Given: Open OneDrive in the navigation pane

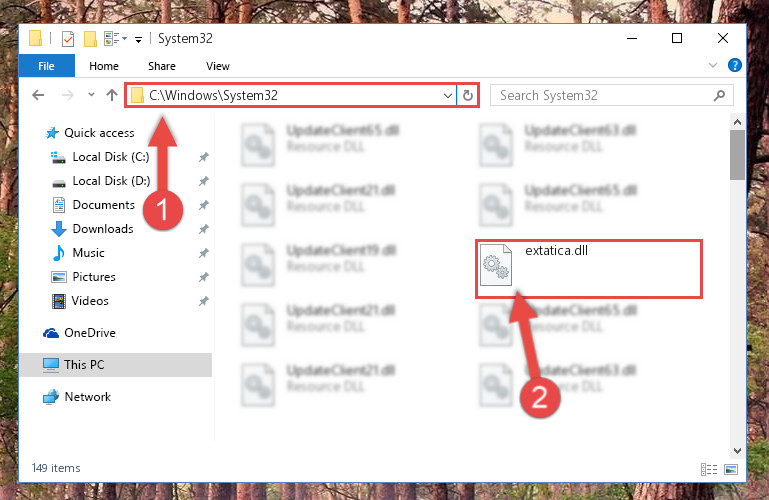Looking at the screenshot, I should pyautogui.click(x=90, y=333).
